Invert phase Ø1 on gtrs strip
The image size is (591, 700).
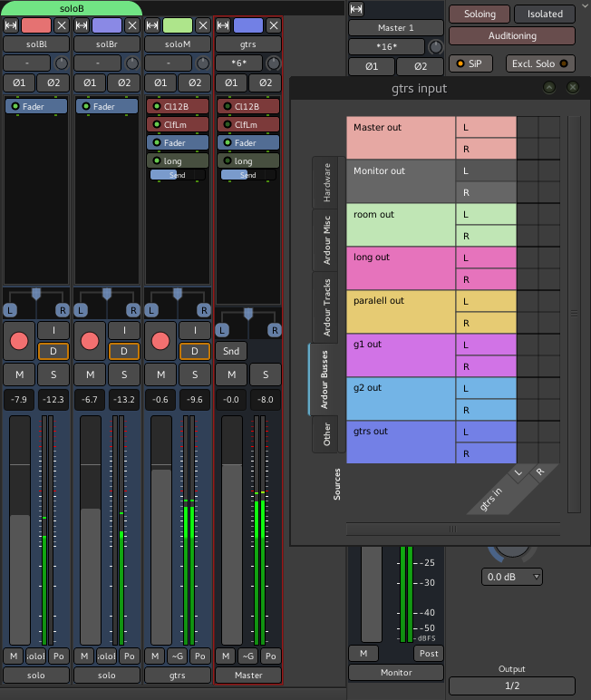(231, 83)
